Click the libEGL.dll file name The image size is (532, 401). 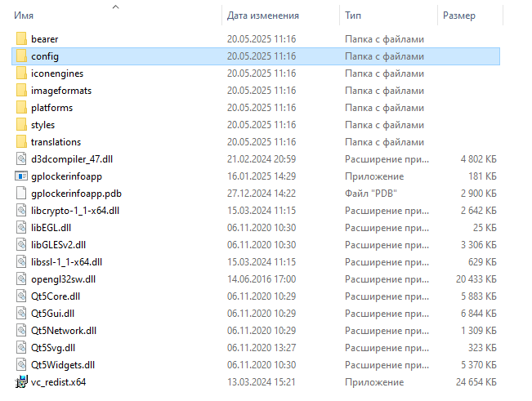point(51,228)
